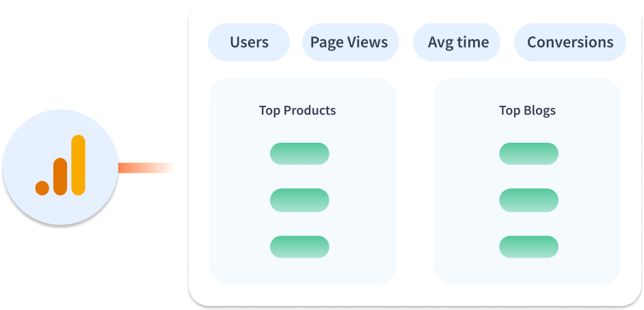Image resolution: width=644 pixels, height=310 pixels.
Task: Click the Top Products heading
Action: pos(297,111)
